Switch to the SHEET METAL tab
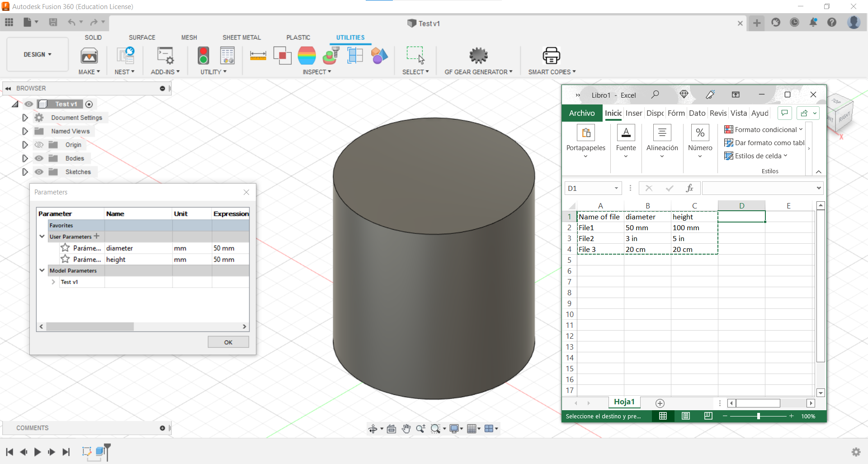Screen dimensions: 868x464 (241, 38)
